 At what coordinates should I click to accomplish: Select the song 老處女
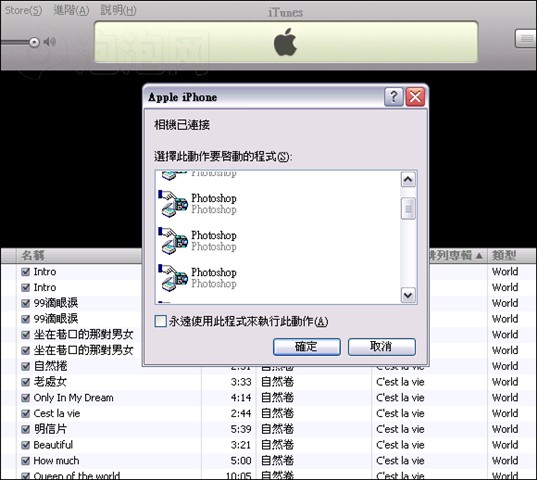(50, 382)
